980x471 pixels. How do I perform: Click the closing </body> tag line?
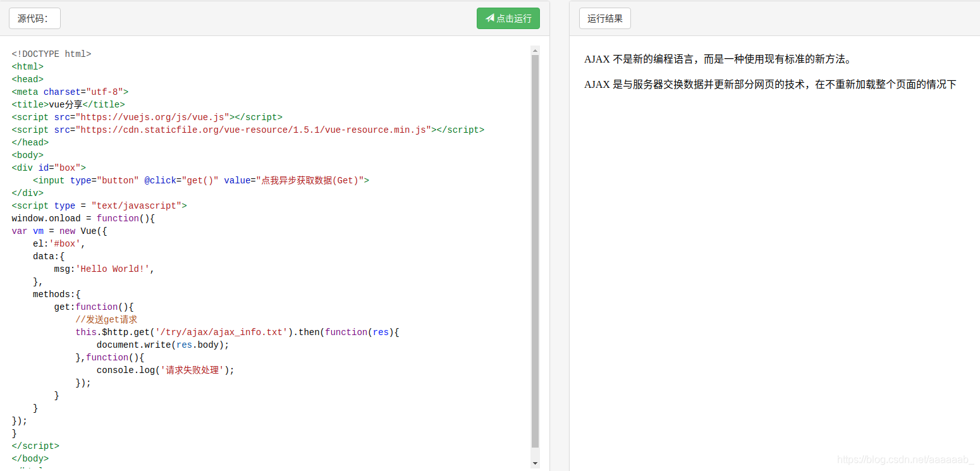pos(30,458)
